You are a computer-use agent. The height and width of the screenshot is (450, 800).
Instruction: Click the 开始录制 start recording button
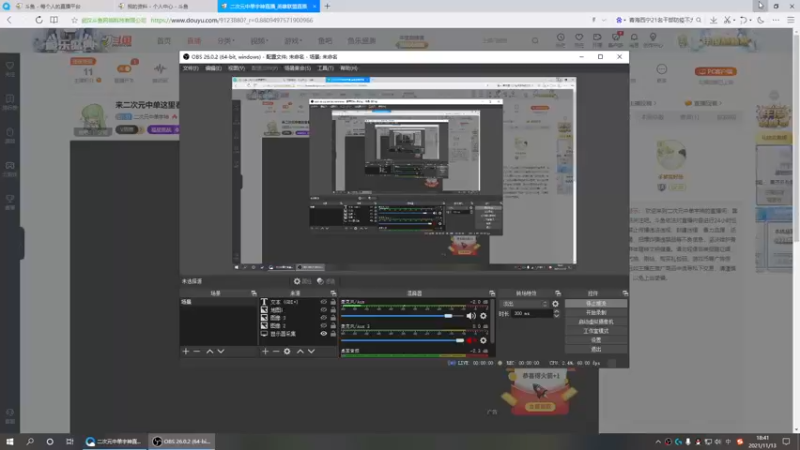[x=596, y=313]
